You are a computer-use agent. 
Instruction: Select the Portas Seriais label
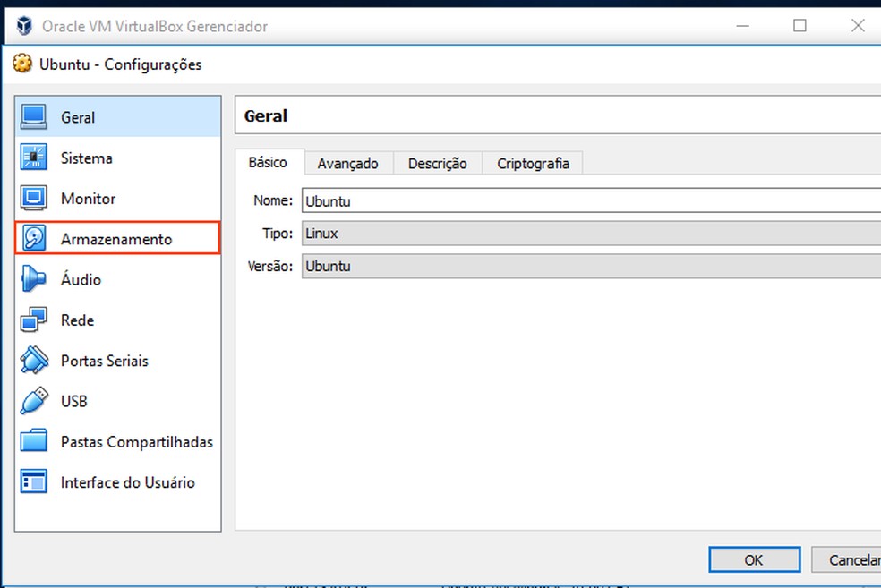coord(105,361)
